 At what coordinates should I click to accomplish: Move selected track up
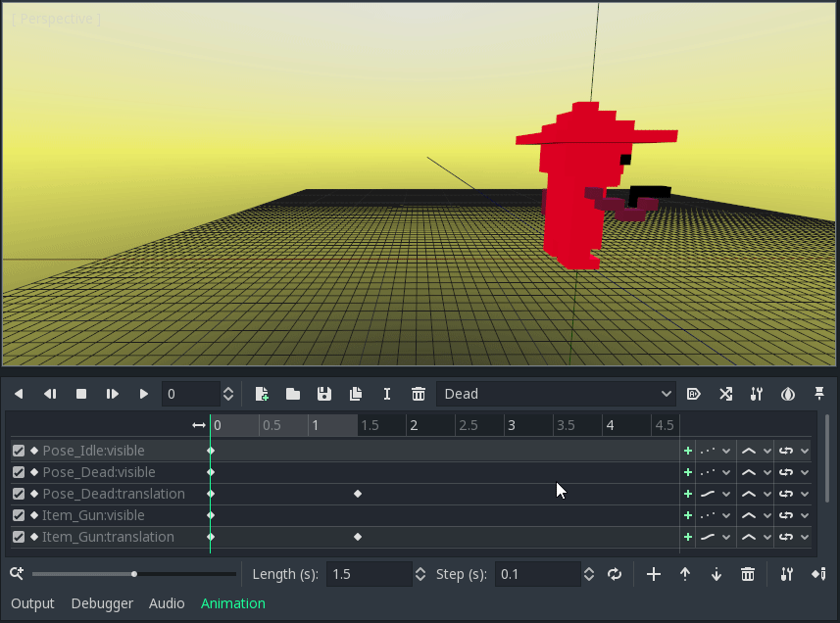pyautogui.click(x=684, y=574)
